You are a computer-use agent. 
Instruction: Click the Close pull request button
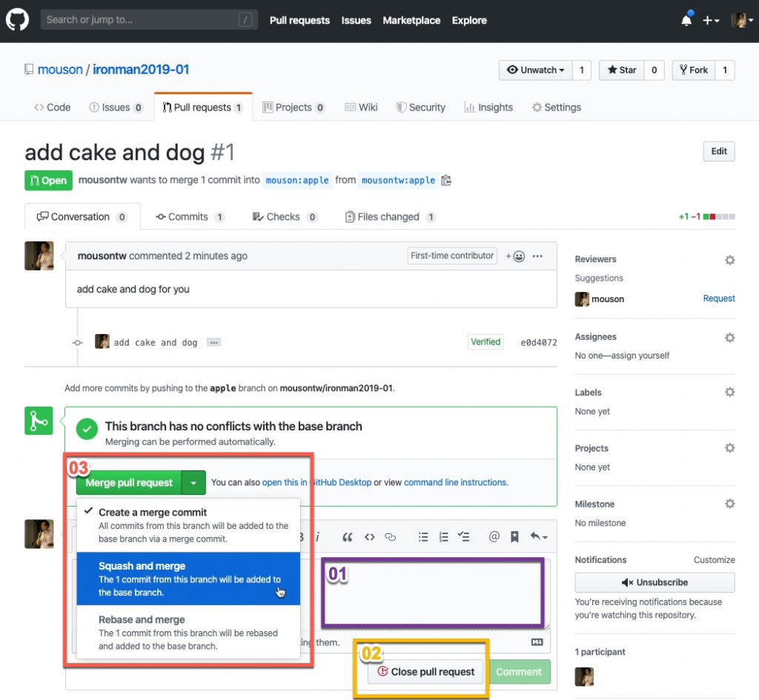[x=425, y=672]
